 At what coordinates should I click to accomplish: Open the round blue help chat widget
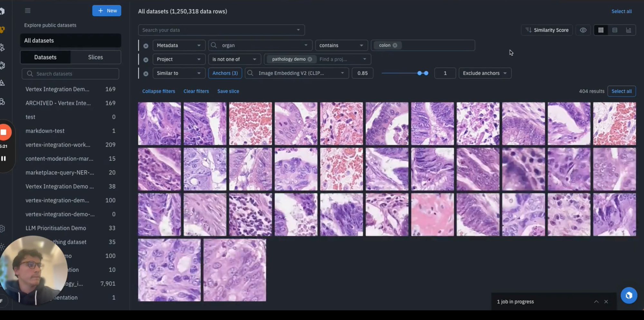coord(629,295)
